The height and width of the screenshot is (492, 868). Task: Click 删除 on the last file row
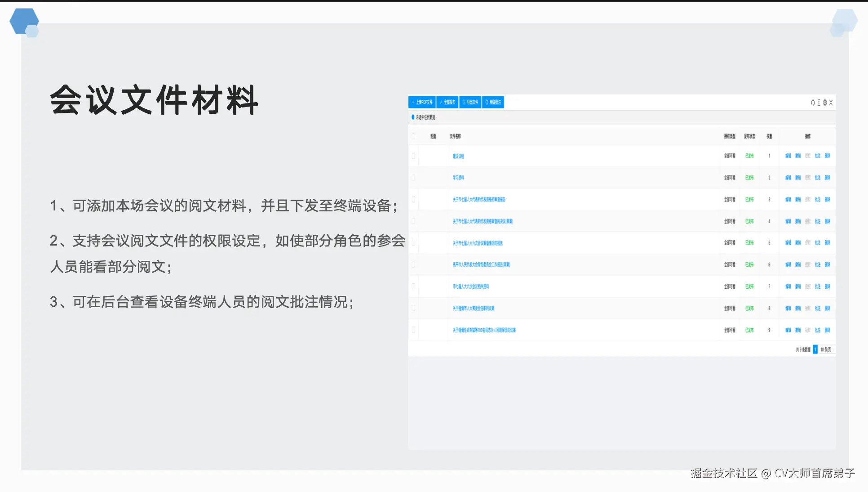tap(828, 330)
